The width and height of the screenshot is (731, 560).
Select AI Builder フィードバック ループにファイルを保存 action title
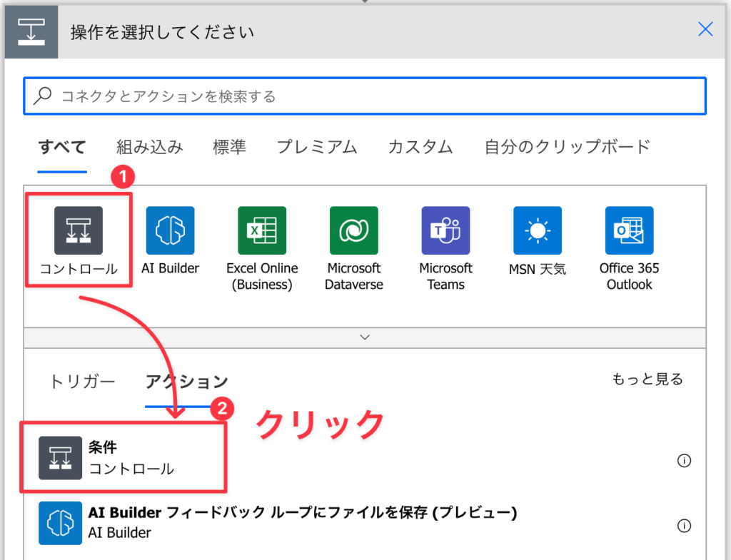coord(303,512)
